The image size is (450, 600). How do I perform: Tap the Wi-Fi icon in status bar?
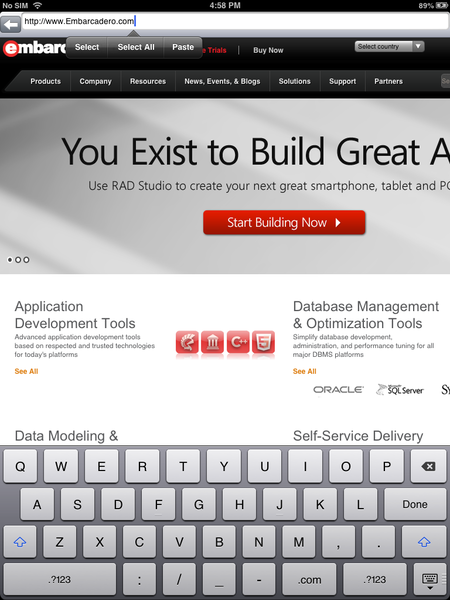(37, 5)
